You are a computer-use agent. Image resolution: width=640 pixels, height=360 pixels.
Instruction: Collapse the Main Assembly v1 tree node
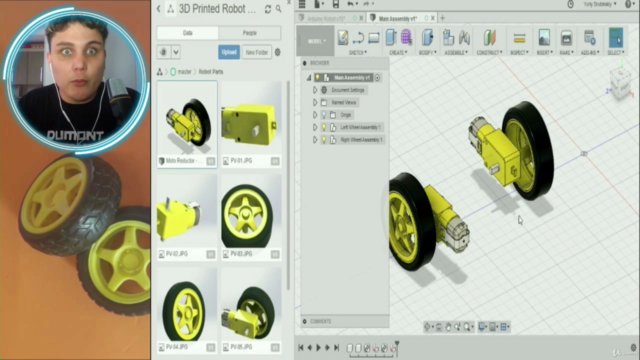point(309,78)
